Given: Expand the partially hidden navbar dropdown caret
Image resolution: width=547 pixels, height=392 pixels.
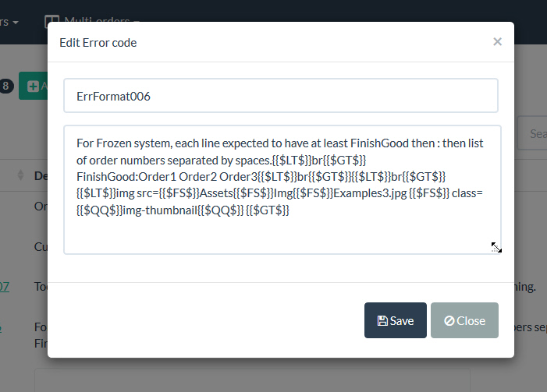Looking at the screenshot, I should pos(16,22).
